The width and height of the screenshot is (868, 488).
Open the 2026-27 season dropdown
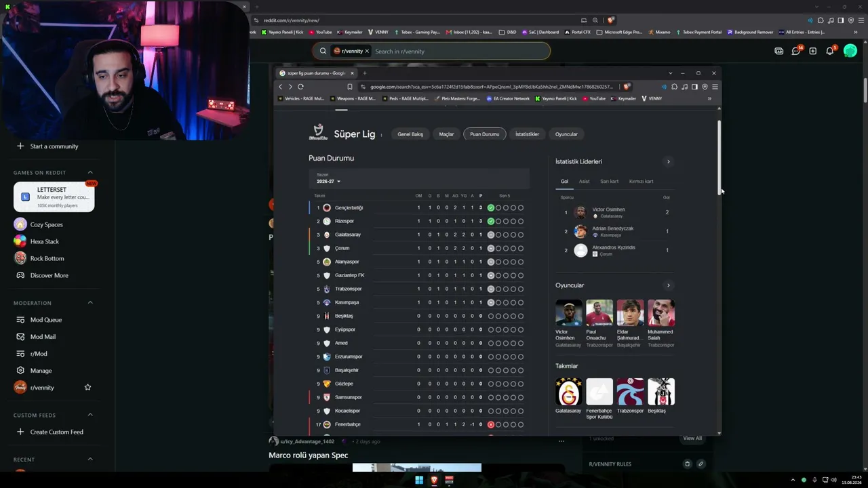328,181
